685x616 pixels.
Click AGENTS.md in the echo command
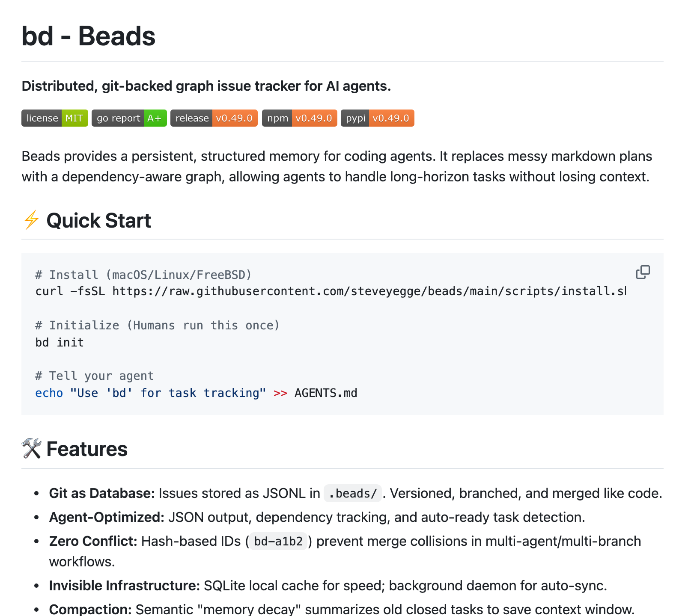[325, 393]
